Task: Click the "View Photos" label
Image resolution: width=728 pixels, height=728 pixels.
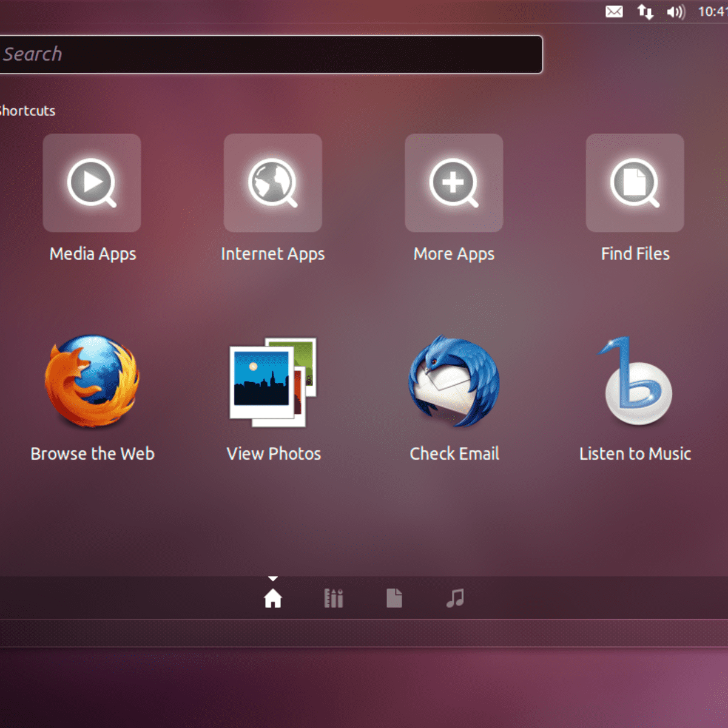Action: 274,454
